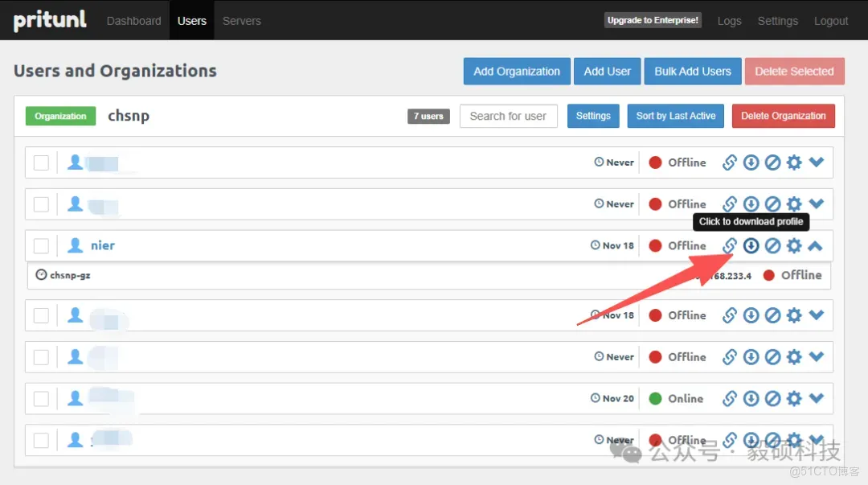Expand the first user row details
The width and height of the screenshot is (868, 485).
[817, 162]
